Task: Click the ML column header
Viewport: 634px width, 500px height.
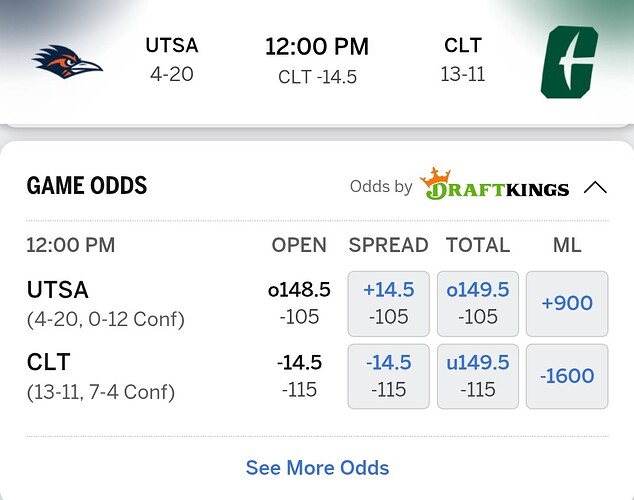Action: (567, 245)
